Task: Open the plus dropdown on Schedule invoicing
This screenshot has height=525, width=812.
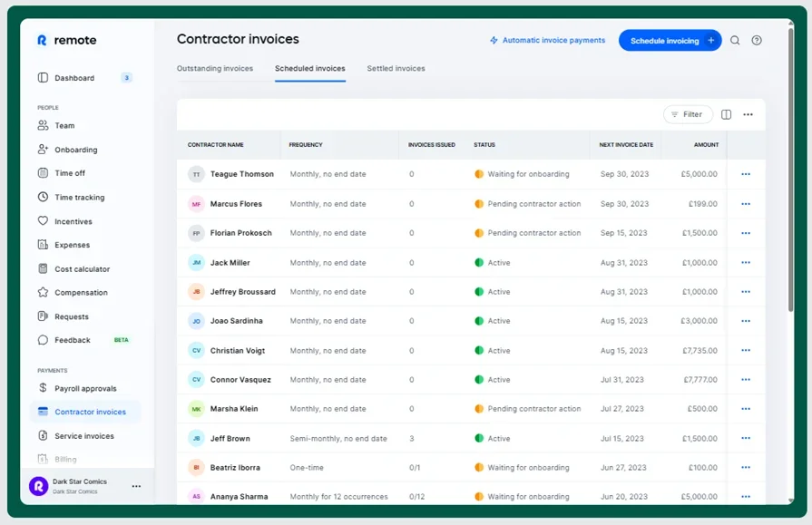Action: [711, 41]
